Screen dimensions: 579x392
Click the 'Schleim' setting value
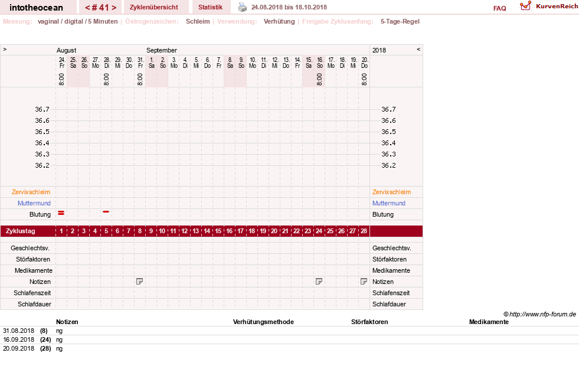point(198,21)
